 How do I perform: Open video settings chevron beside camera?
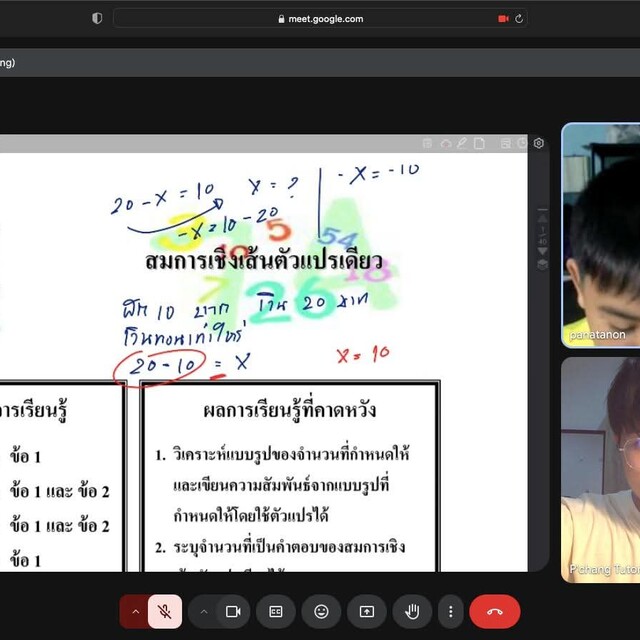[204, 611]
